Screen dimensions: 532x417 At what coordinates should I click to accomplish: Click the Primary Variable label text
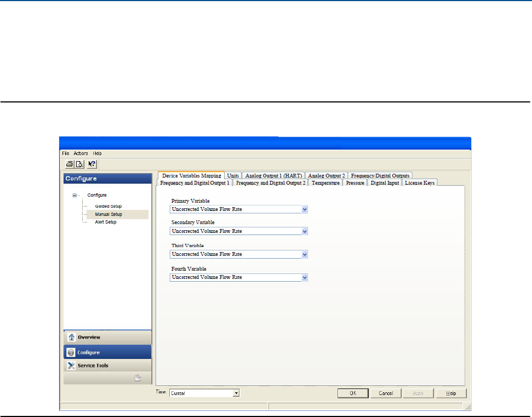190,201
